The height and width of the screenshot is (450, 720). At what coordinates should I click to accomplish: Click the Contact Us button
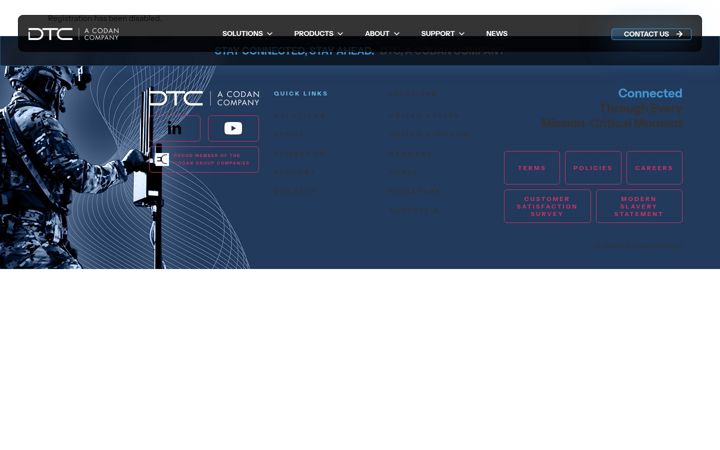[x=651, y=34]
